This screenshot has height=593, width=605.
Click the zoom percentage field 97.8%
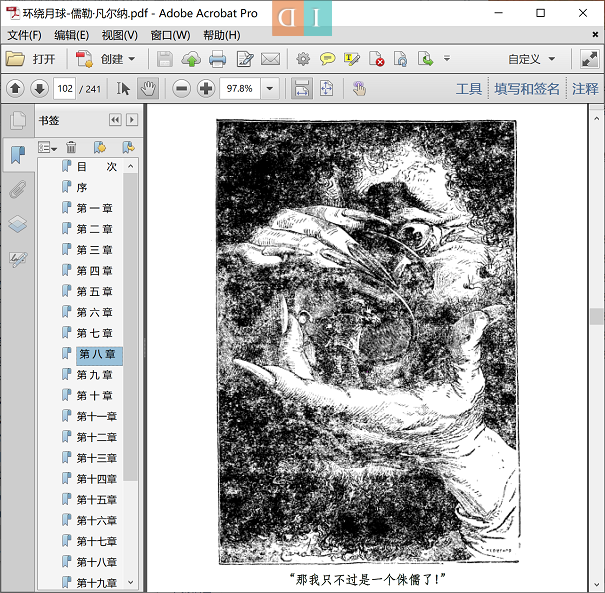tap(240, 89)
